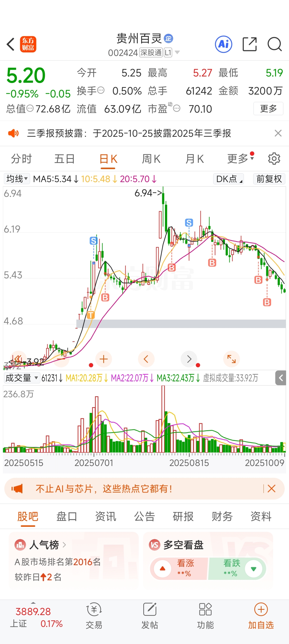Expand 人气榜 with the chevron arrow
Screen dimensions: 289x644
click(64, 545)
